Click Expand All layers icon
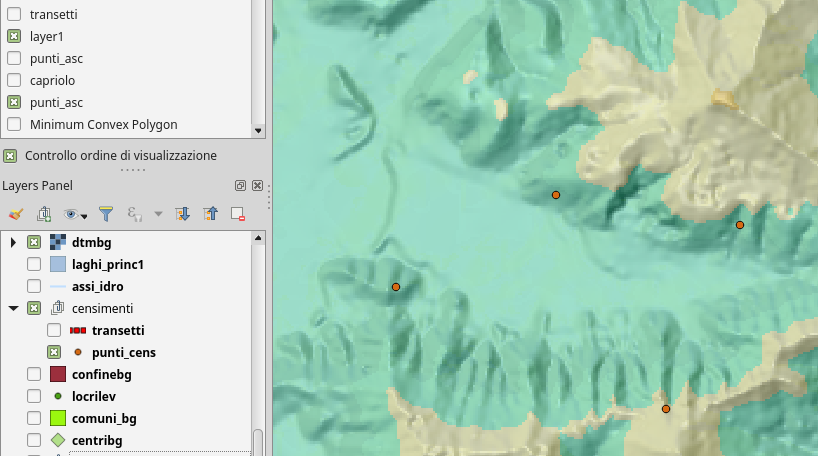 (182, 214)
